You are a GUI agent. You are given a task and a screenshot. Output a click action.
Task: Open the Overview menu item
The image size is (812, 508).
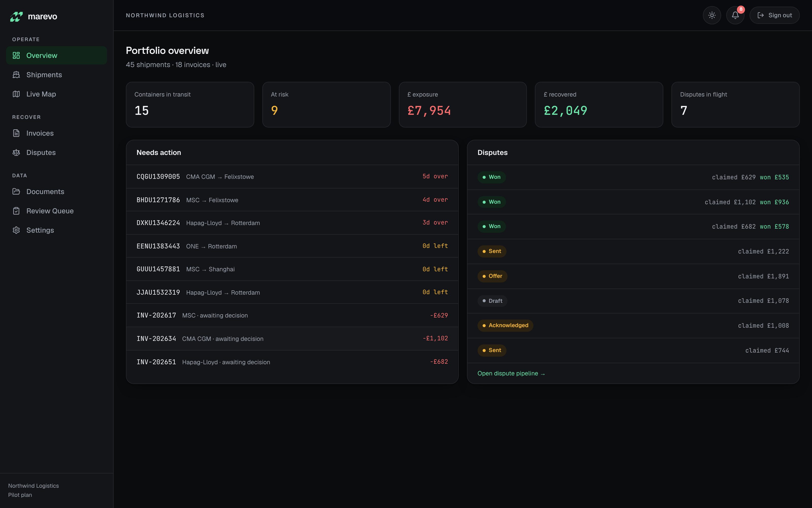pos(56,55)
